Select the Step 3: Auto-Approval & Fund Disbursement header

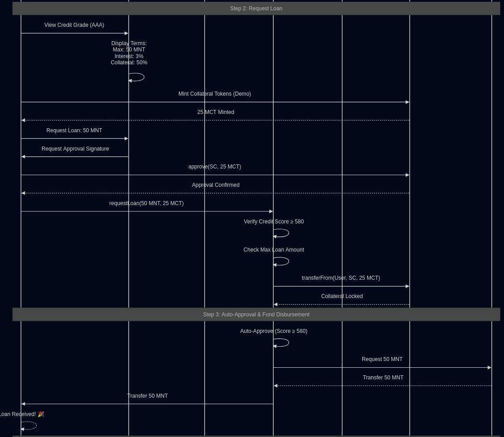click(x=256, y=315)
